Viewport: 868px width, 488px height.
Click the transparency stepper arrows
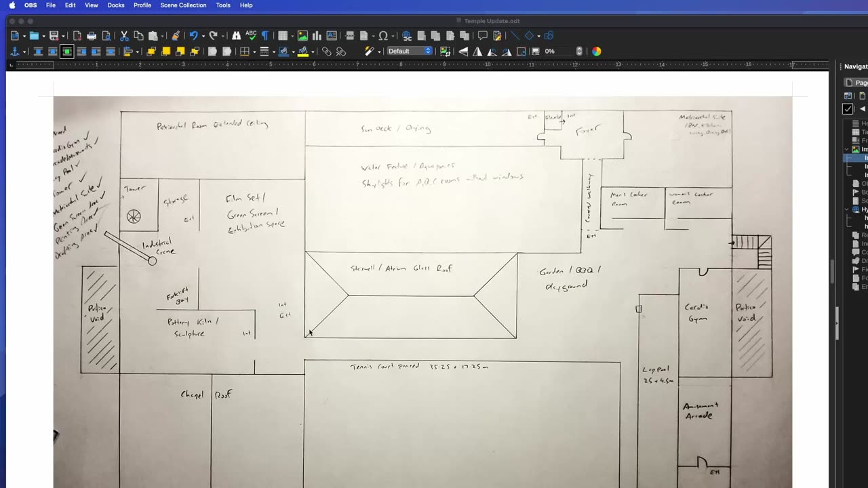pos(579,51)
